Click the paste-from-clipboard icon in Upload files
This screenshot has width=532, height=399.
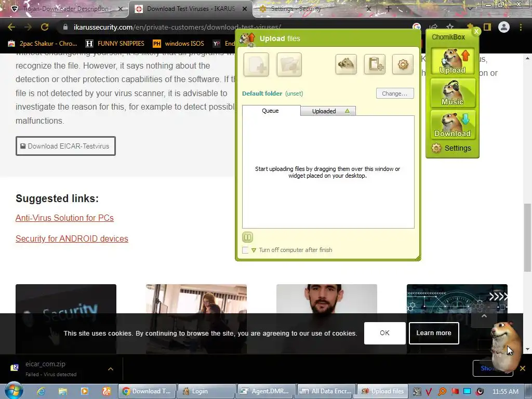375,64
